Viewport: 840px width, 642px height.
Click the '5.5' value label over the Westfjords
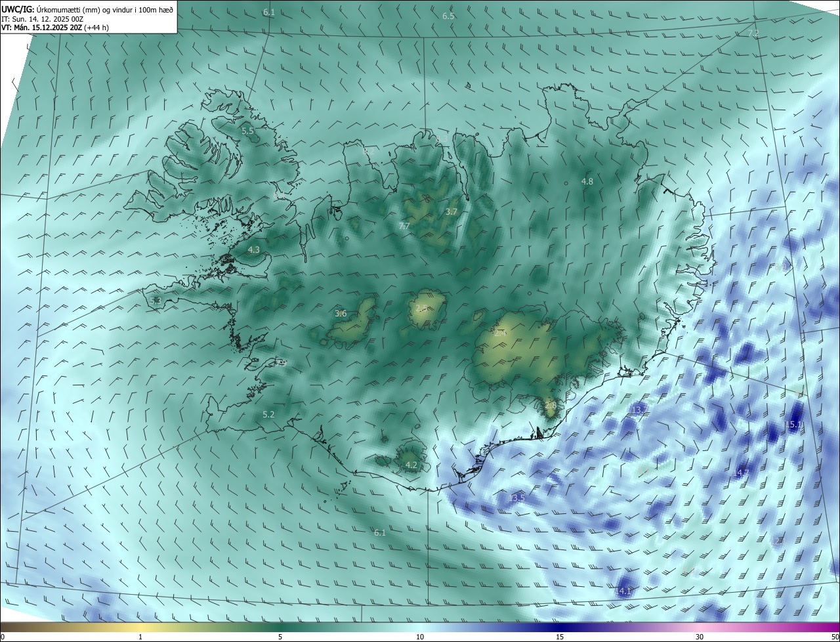point(247,131)
